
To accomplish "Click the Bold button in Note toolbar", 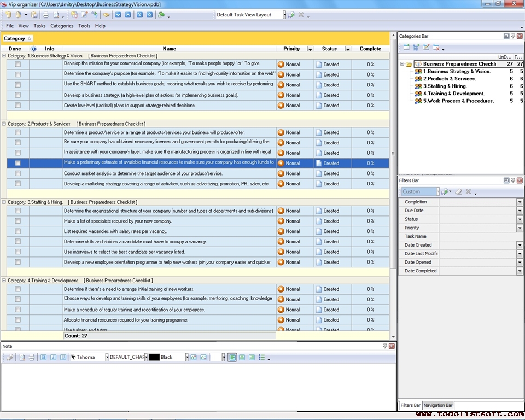I will pos(44,357).
